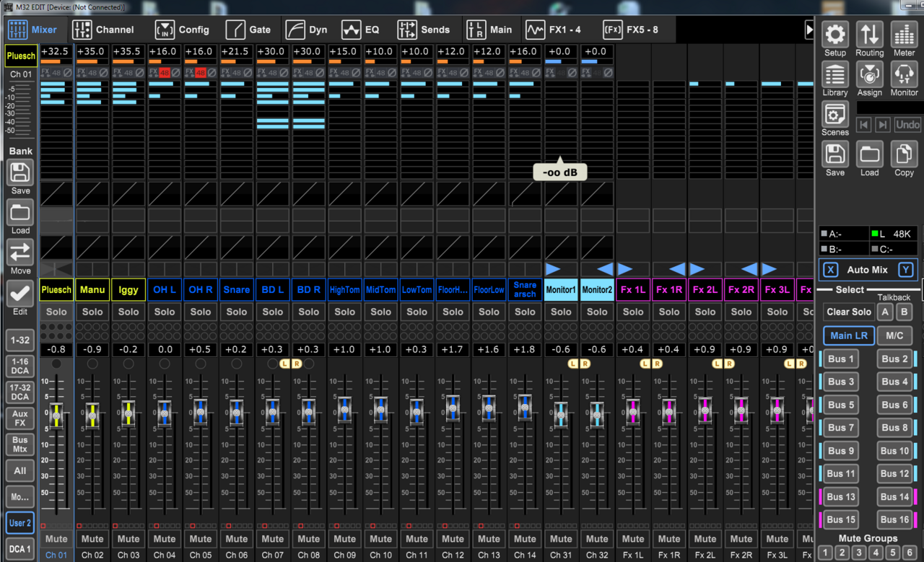Viewport: 924px width, 562px height.
Task: Open the Monitor headphones icon
Action: coord(904,74)
